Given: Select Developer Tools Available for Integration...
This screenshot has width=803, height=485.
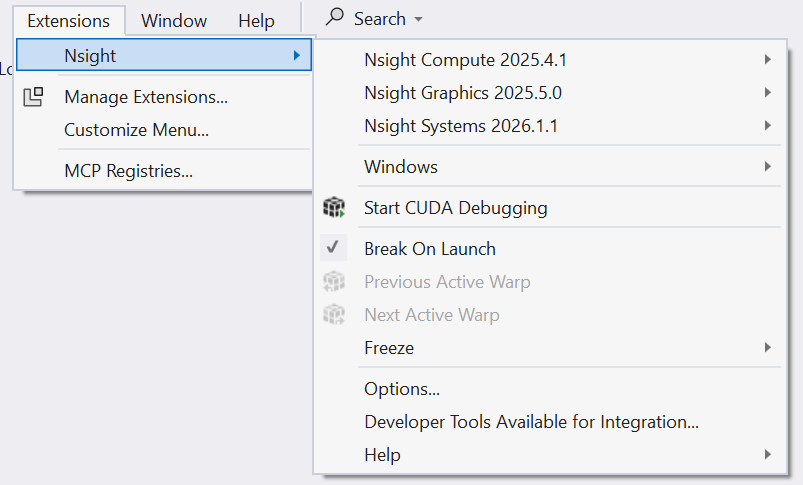Looking at the screenshot, I should coord(531,422).
